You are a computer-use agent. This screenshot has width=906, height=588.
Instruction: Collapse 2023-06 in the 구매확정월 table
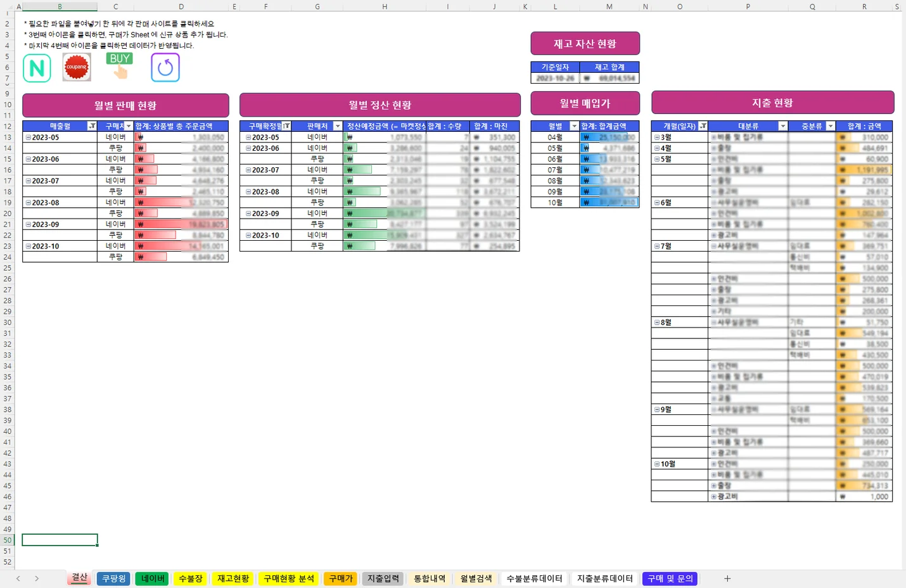pos(248,148)
